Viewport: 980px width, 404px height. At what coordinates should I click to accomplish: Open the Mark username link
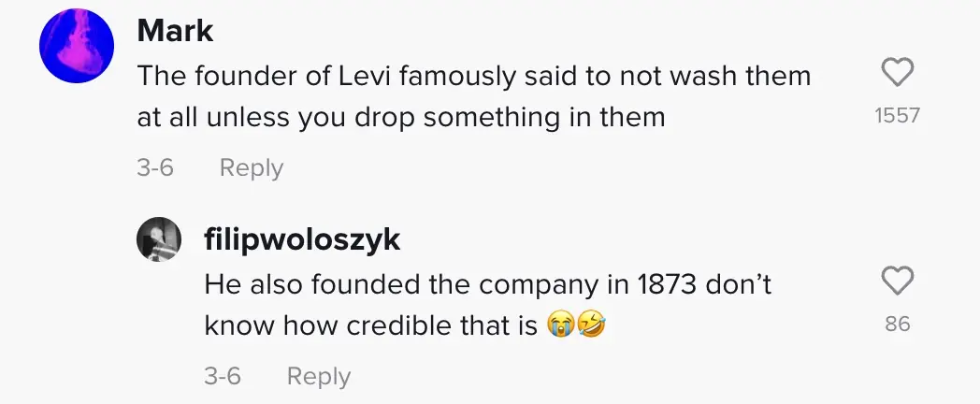(x=175, y=31)
